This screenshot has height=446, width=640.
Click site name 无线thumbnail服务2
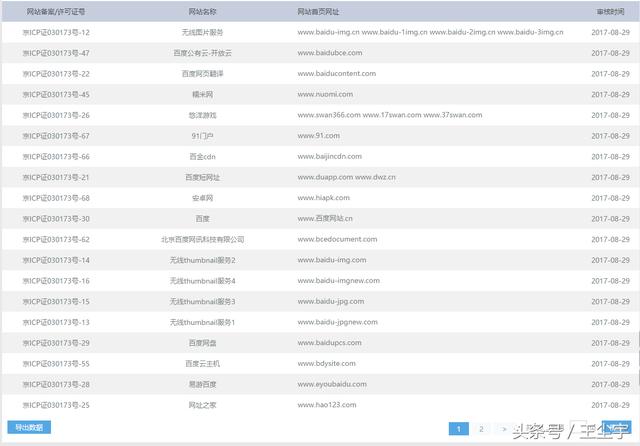click(202, 260)
